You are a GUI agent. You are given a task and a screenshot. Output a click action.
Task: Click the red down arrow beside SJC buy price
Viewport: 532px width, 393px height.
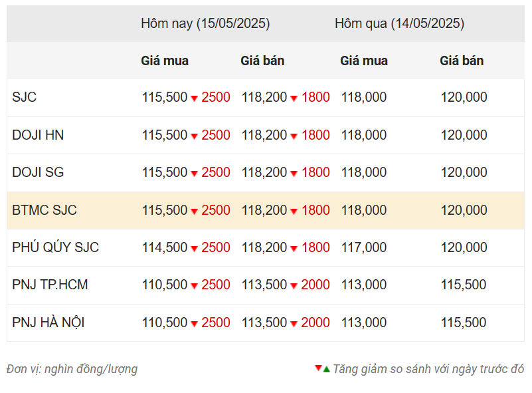coord(194,98)
